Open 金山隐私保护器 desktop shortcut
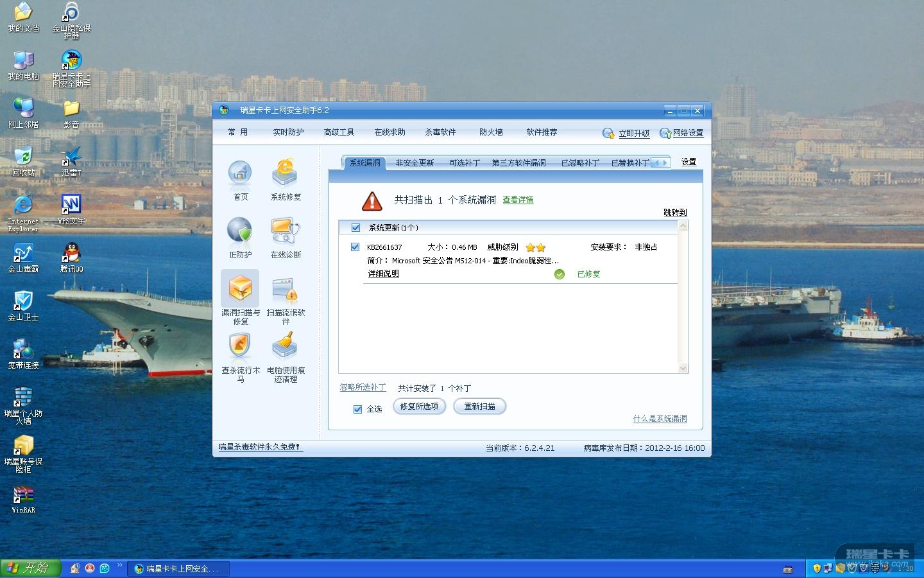Viewport: 924px width, 578px height. (x=71, y=21)
